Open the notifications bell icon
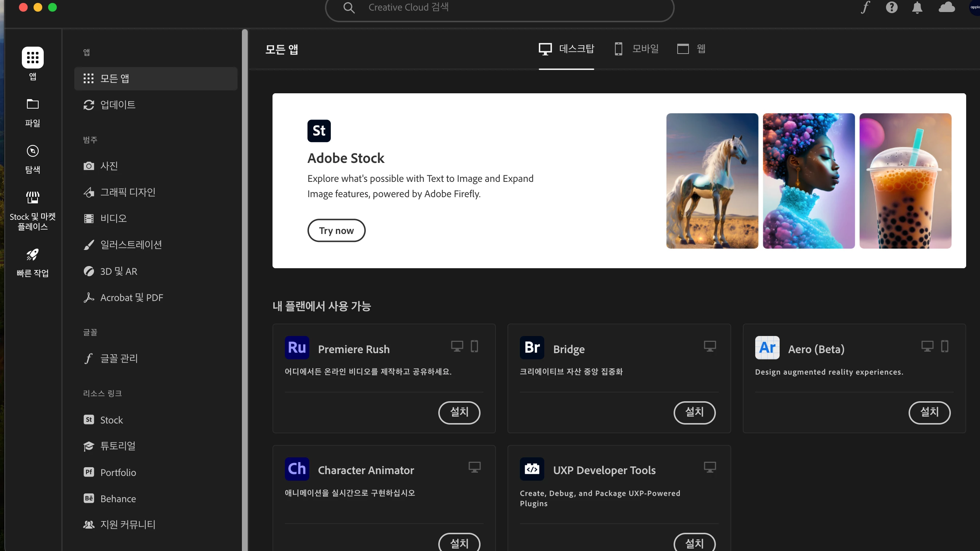Viewport: 980px width, 551px height. (x=917, y=7)
